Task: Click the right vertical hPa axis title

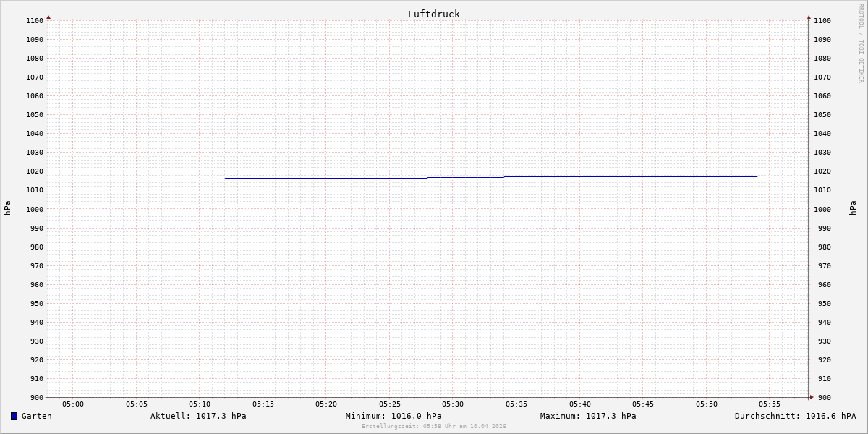Action: click(853, 208)
